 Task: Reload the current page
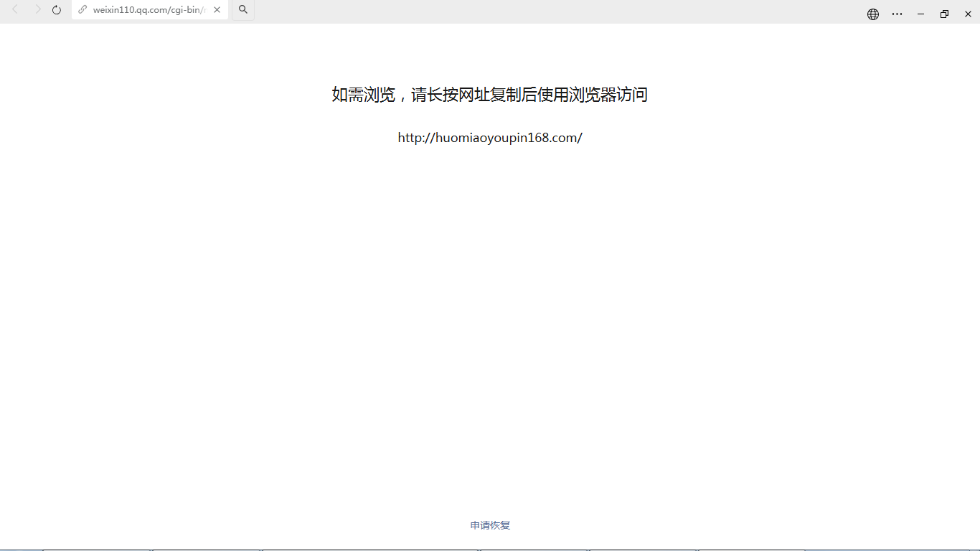(x=57, y=10)
